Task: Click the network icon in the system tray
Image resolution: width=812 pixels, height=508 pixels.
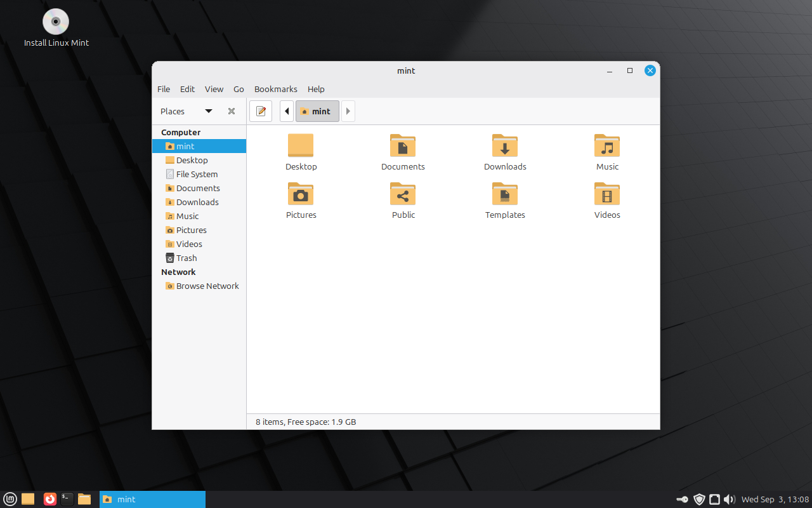Action: (714, 499)
